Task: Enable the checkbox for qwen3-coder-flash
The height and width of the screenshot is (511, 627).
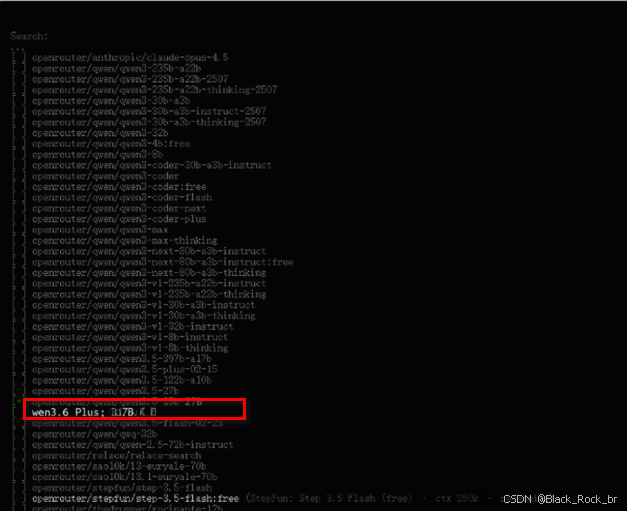Action: click(19, 198)
